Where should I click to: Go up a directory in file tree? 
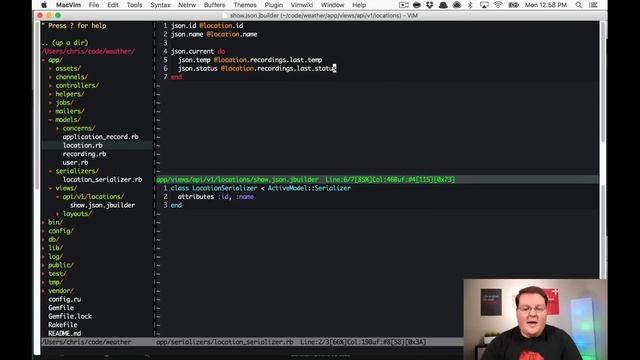click(65, 42)
